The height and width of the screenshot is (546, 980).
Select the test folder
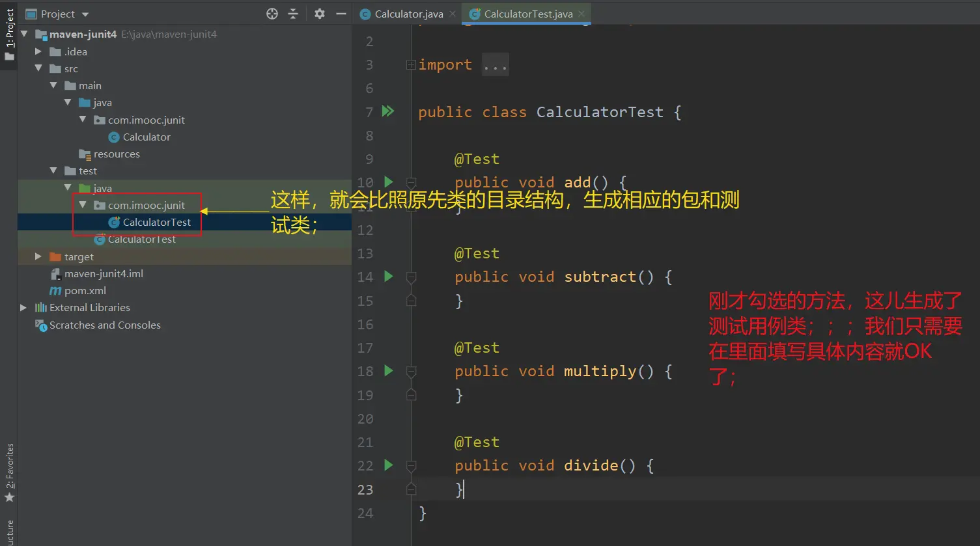pos(88,171)
